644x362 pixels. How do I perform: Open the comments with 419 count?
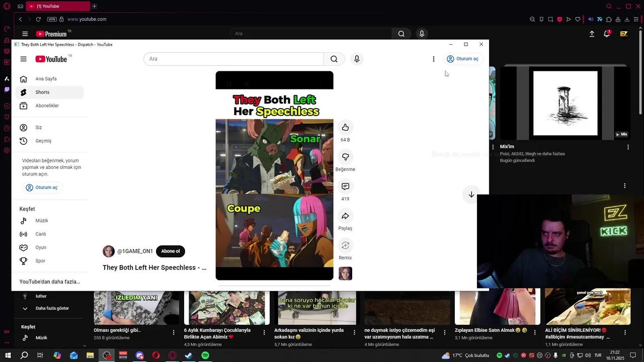click(345, 187)
